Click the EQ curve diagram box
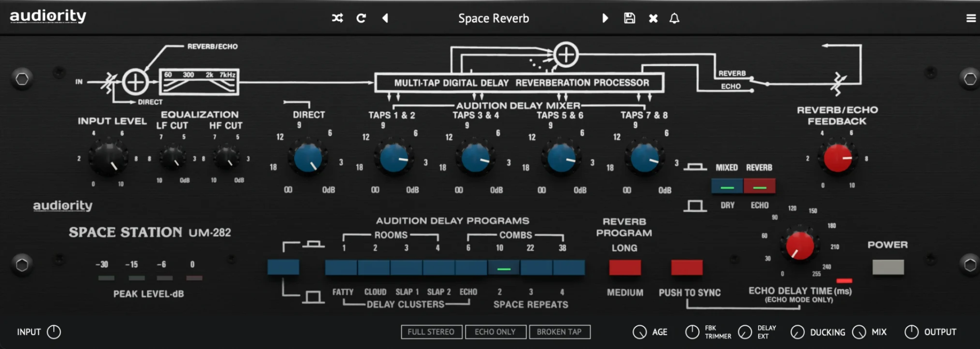 [199, 82]
